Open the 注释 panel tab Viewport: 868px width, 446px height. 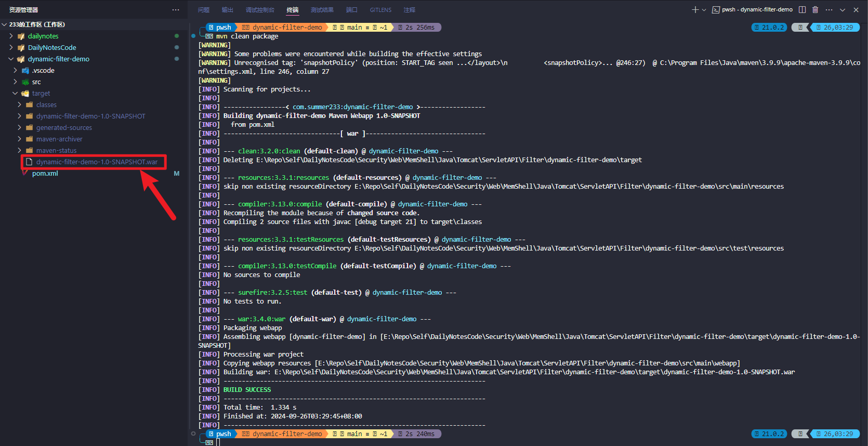(x=410, y=10)
